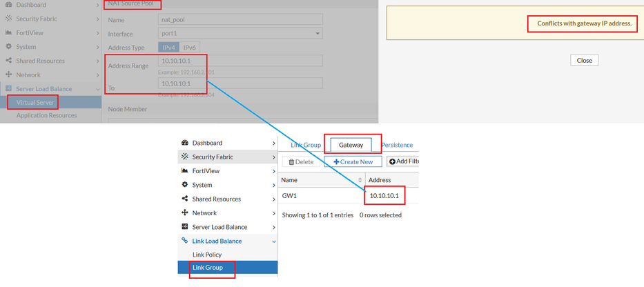Expand System chevron in the lower sidebar
The height and width of the screenshot is (287, 644).
274,185
